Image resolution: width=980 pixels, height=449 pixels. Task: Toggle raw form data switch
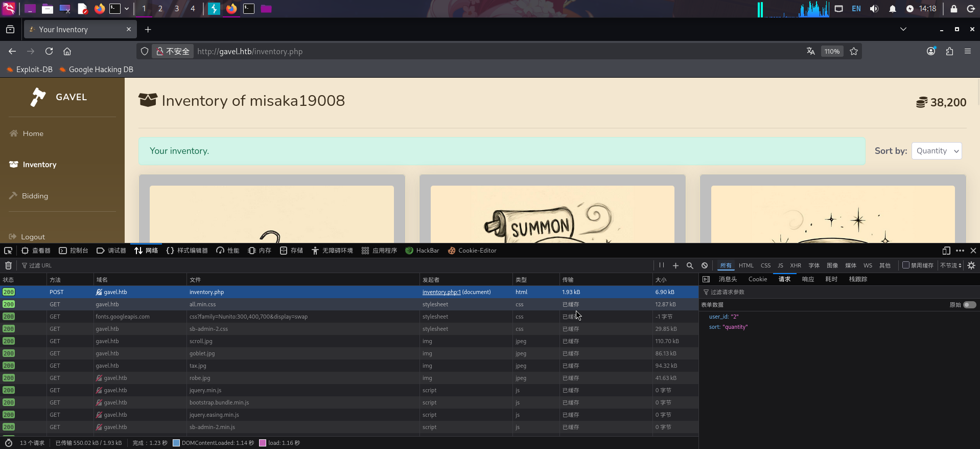(969, 305)
